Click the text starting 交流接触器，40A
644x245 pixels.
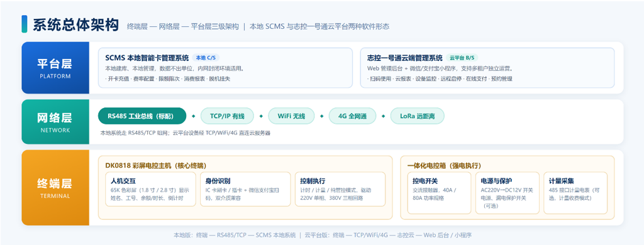[435, 194]
